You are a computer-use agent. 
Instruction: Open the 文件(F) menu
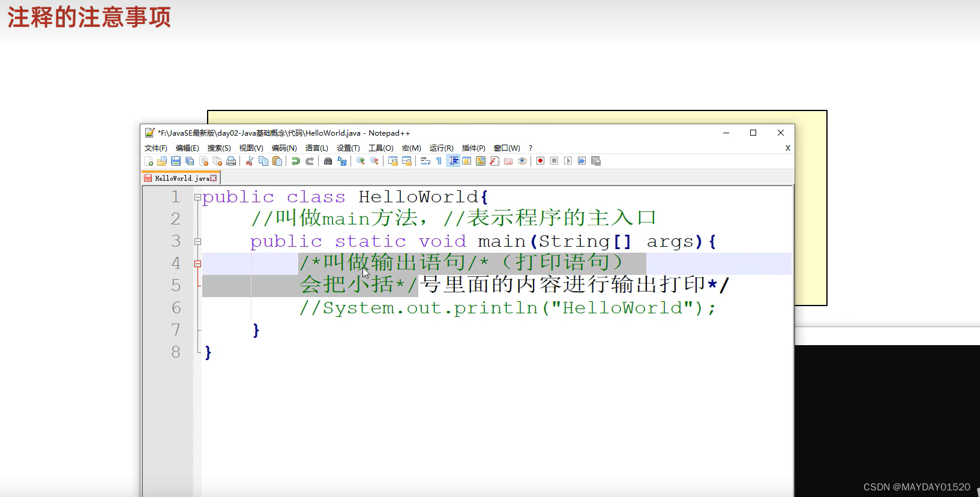(x=156, y=148)
